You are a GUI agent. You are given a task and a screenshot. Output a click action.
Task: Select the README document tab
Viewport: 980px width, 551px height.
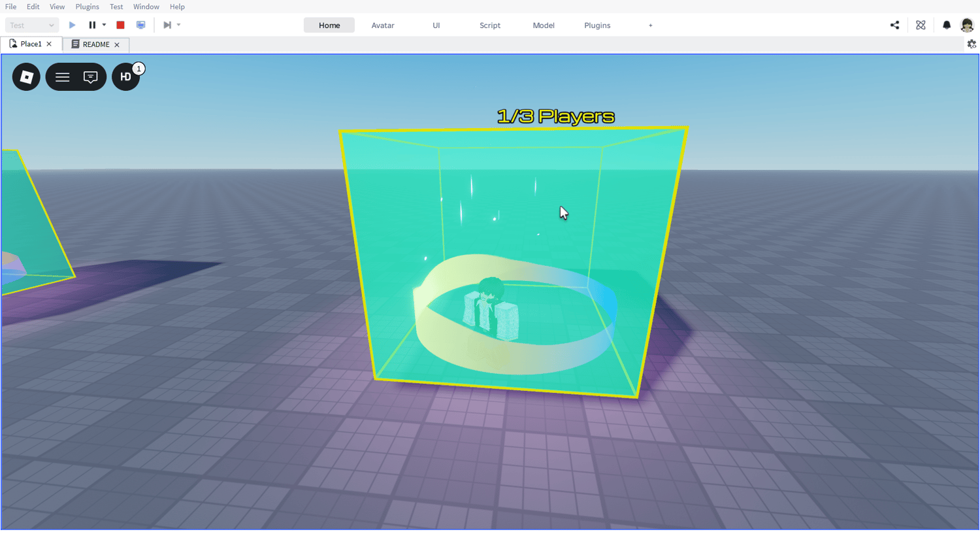pyautogui.click(x=96, y=44)
